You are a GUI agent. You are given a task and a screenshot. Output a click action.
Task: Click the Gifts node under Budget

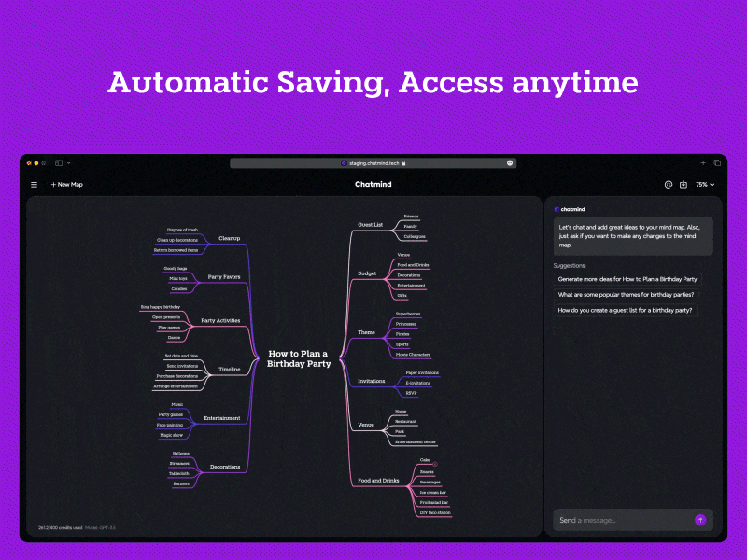402,296
